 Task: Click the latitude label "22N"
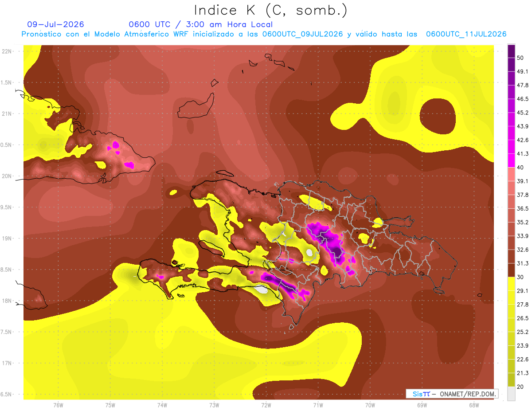point(7,51)
